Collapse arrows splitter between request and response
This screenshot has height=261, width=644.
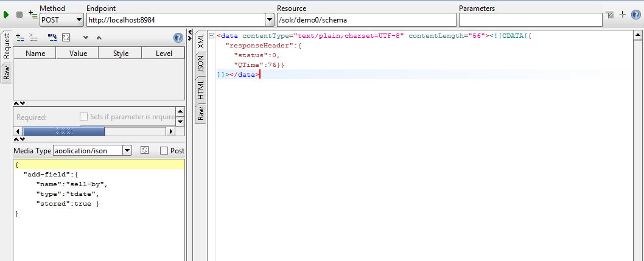[190, 35]
